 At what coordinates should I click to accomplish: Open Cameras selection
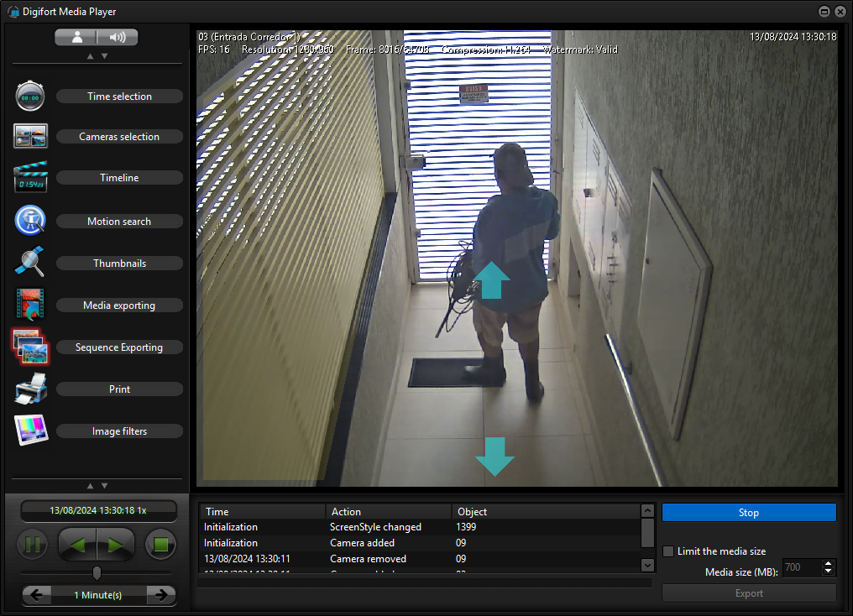coord(119,137)
